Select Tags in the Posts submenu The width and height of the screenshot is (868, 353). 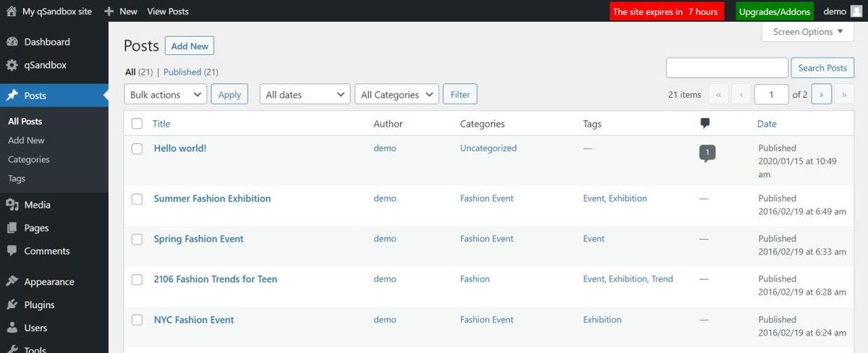(17, 179)
